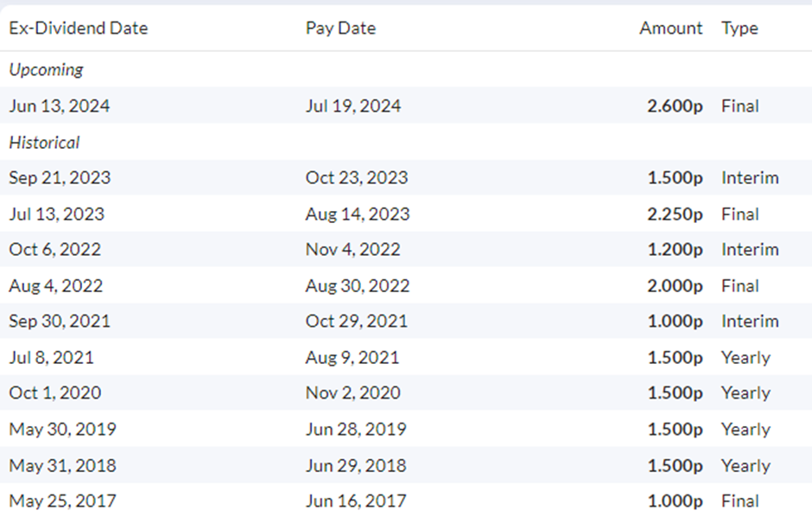Click pay date Oct 29, 2021

356,321
